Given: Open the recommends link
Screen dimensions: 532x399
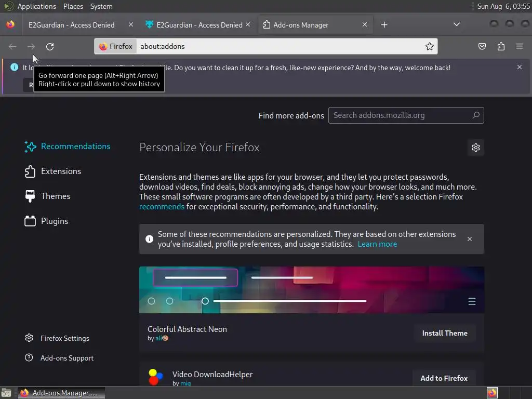Looking at the screenshot, I should coord(162,207).
